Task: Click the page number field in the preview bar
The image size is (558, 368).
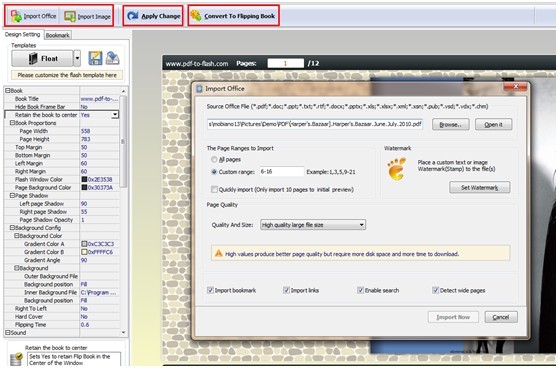Action: pyautogui.click(x=285, y=63)
